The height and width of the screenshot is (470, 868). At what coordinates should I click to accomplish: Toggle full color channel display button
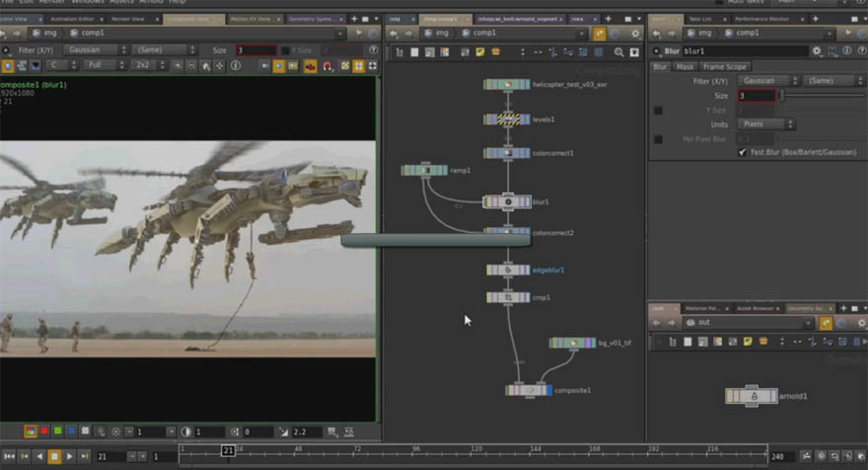[30, 431]
